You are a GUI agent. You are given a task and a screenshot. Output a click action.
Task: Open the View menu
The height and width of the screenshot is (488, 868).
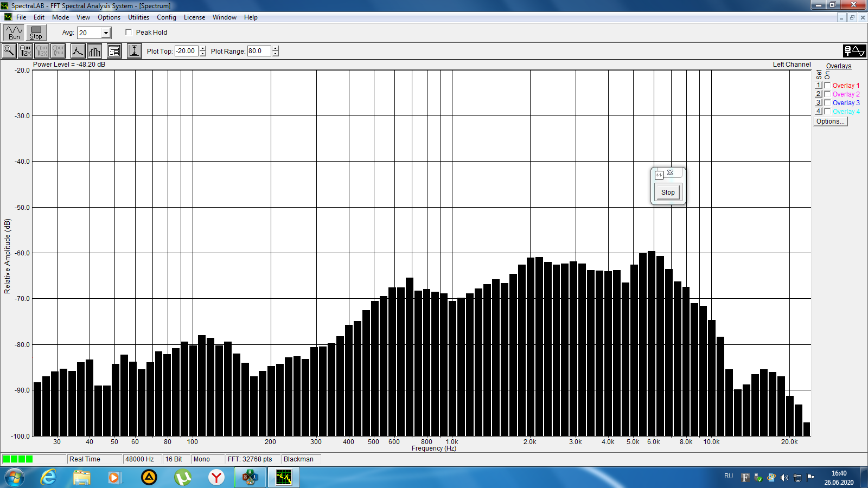[x=83, y=17]
